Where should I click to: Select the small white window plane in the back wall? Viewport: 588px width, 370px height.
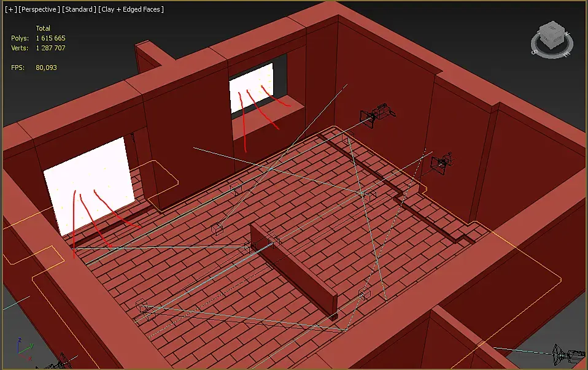[x=251, y=88]
